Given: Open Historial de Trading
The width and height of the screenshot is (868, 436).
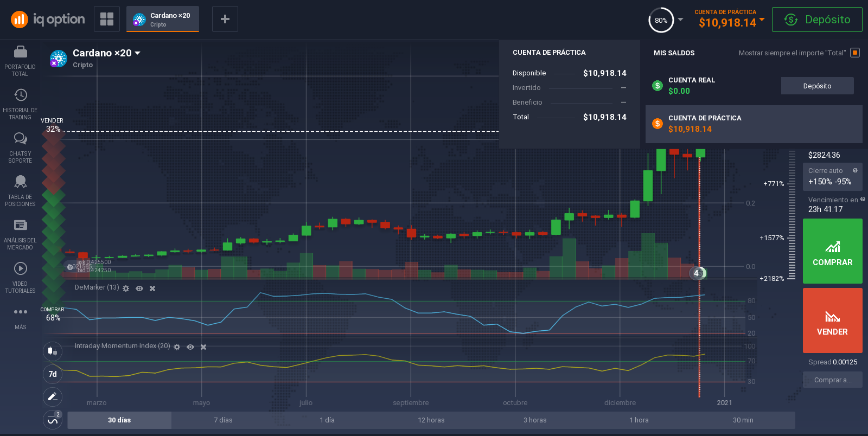Looking at the screenshot, I should (x=20, y=105).
